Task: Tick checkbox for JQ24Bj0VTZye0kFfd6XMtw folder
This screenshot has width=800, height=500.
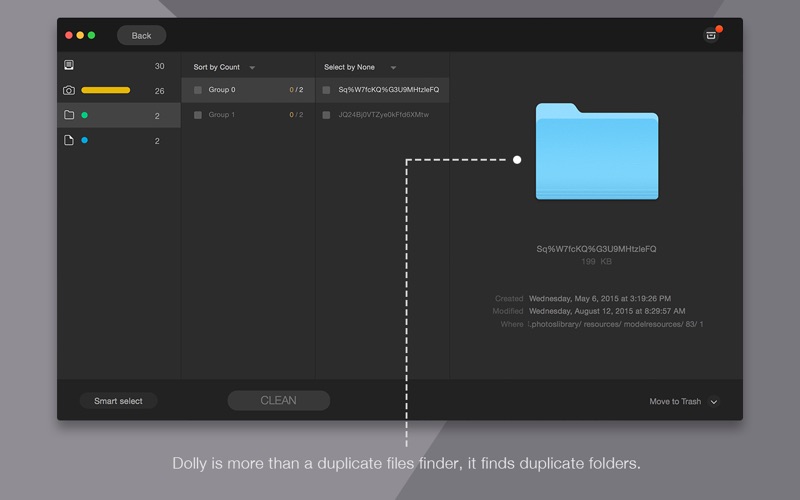Action: tap(327, 115)
